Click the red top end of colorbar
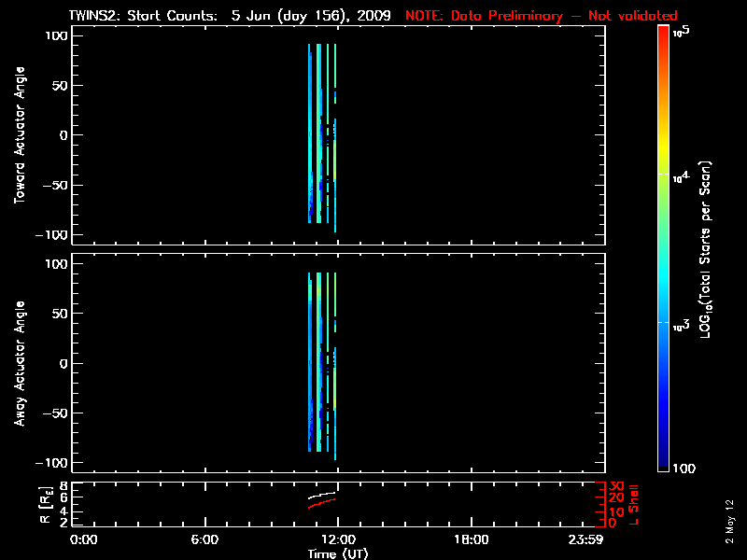The width and height of the screenshot is (747, 560). [x=663, y=31]
